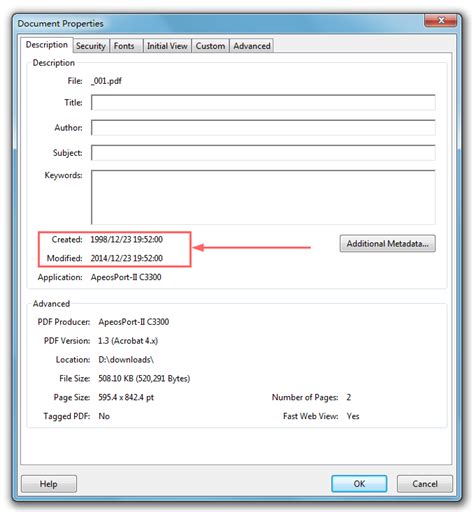Click into the Subject field
Screen dimensions: 474x512
coord(263,153)
